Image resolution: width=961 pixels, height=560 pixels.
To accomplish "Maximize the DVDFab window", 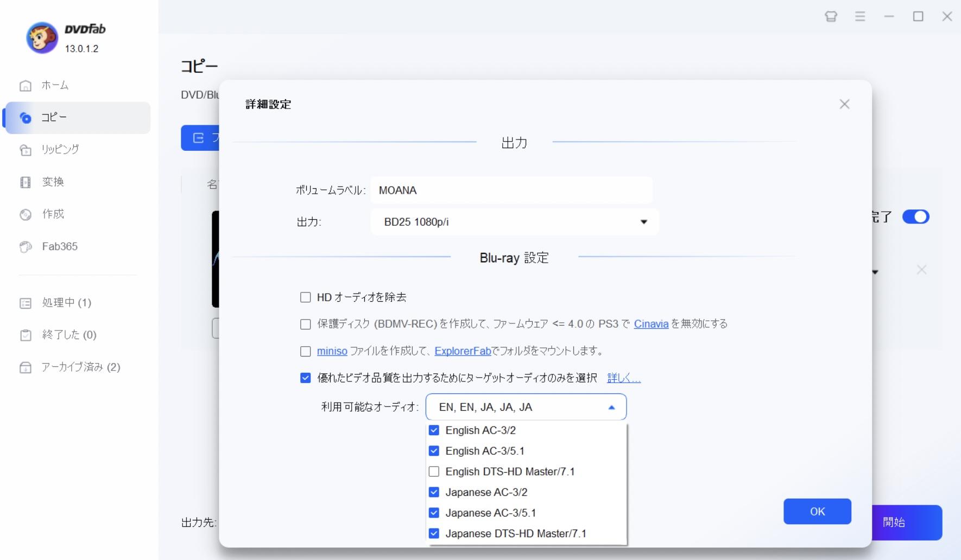I will tap(918, 16).
